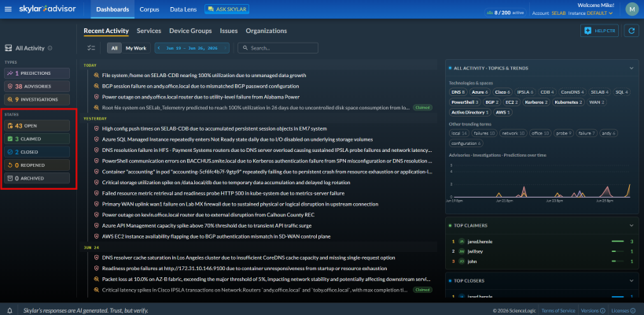The image size is (644, 315).
Task: Click the 'failures' trending term chip
Action: pyautogui.click(x=484, y=133)
